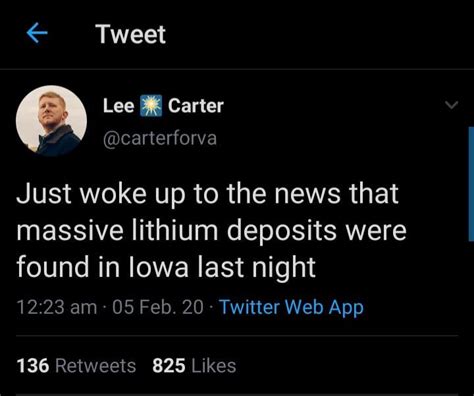Open Lee Carter's profile picture
Screen dimensions: 474x396
coord(51,121)
